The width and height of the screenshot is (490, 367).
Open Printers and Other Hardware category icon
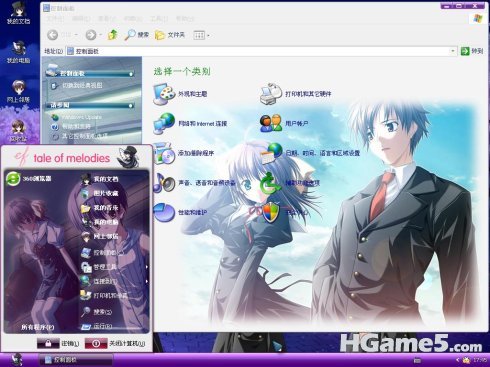(271, 94)
